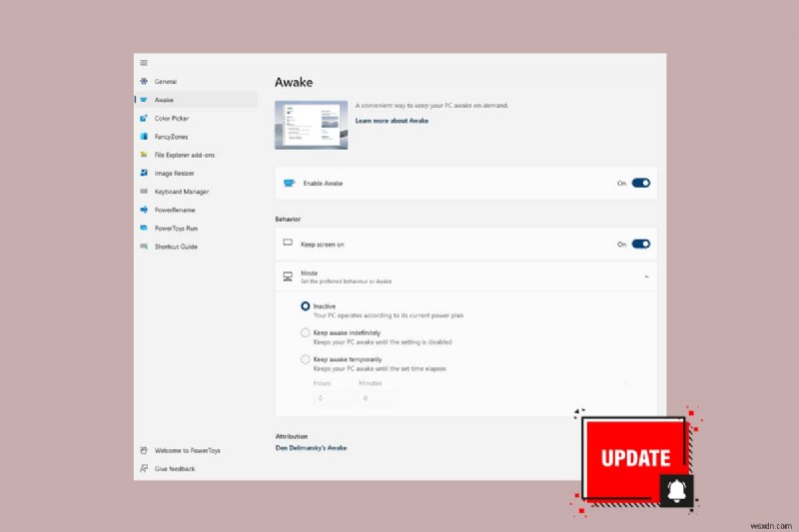Click the Shortcut Guide icon
This screenshot has height=532, width=799.
pos(144,247)
